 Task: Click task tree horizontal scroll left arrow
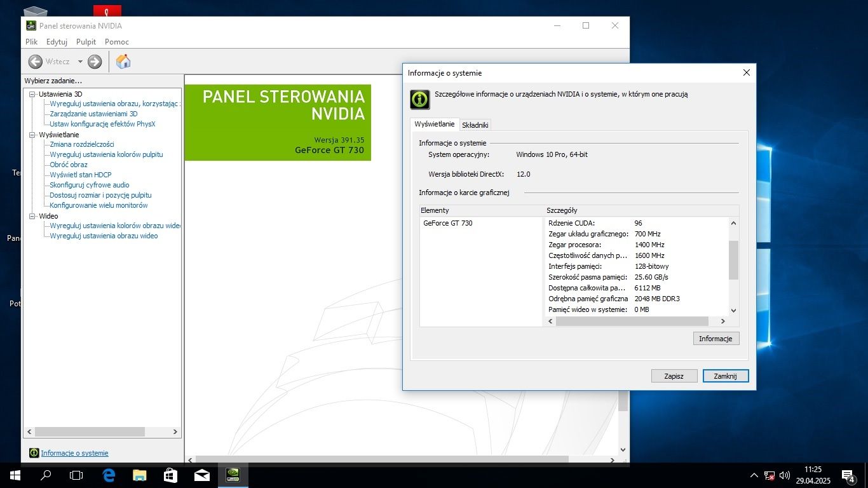click(29, 431)
